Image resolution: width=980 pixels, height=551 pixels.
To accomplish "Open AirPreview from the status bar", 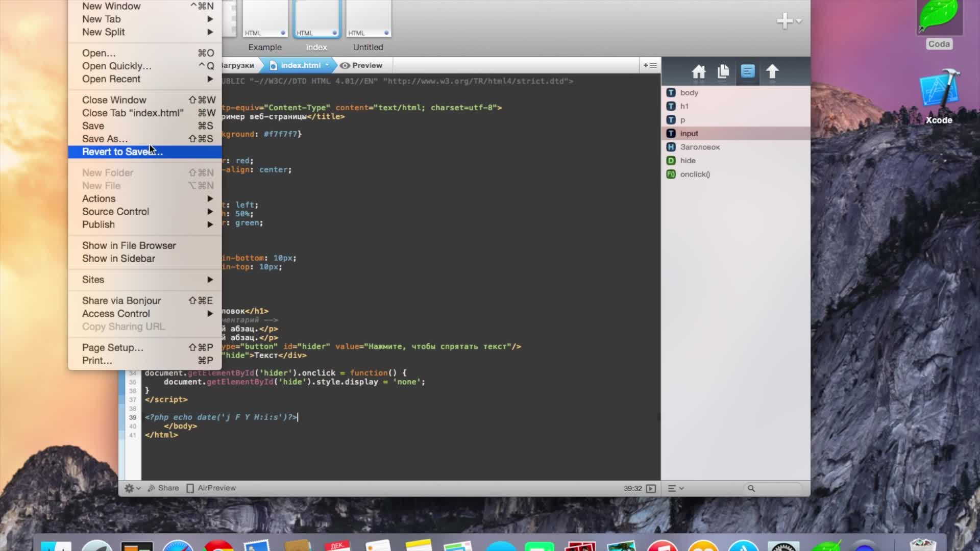I will point(211,488).
